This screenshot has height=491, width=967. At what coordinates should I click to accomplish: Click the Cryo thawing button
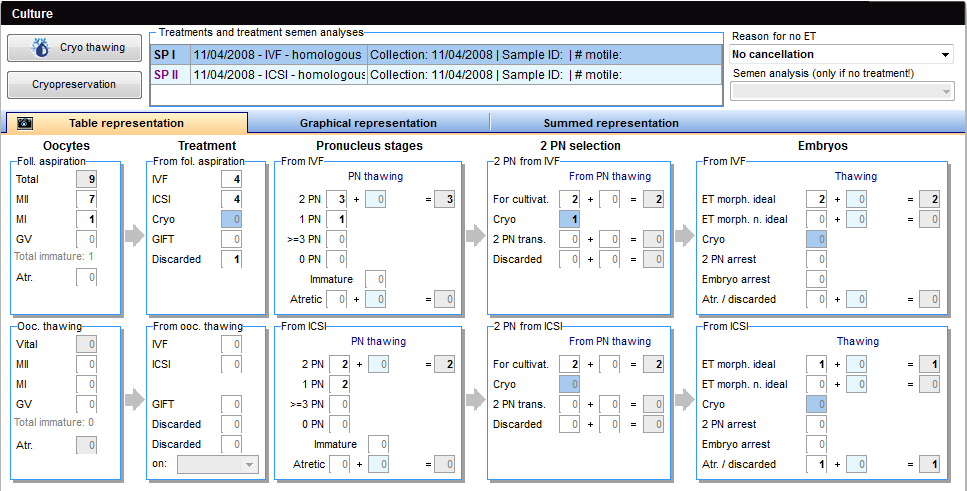75,47
